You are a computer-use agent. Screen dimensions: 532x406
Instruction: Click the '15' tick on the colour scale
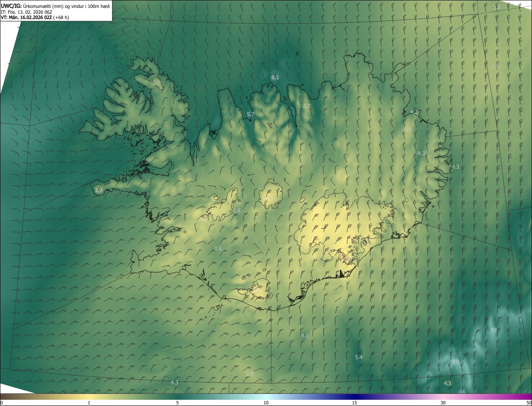pos(355,403)
